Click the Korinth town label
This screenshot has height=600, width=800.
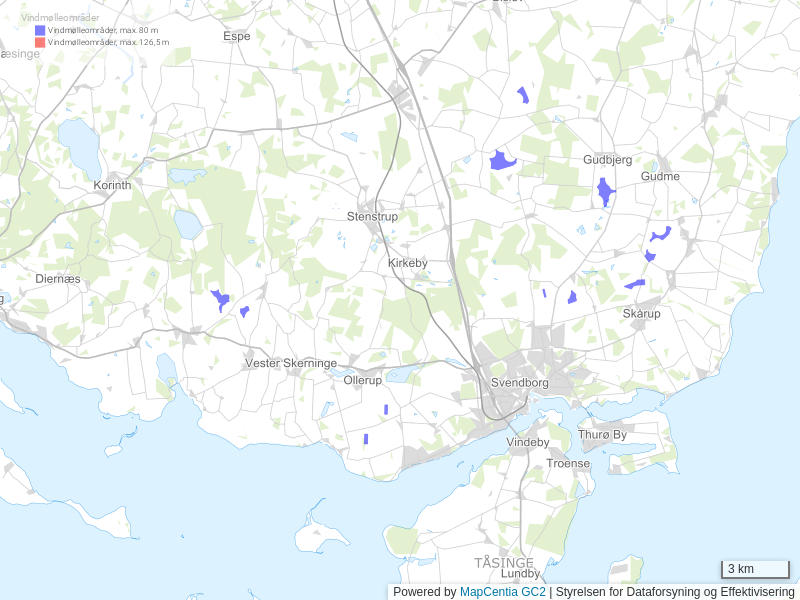[112, 186]
